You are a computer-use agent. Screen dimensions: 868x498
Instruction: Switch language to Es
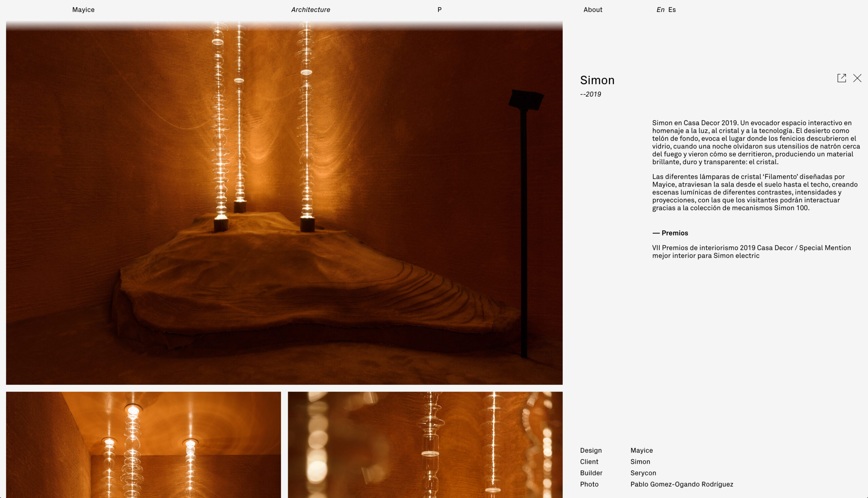tap(672, 9)
